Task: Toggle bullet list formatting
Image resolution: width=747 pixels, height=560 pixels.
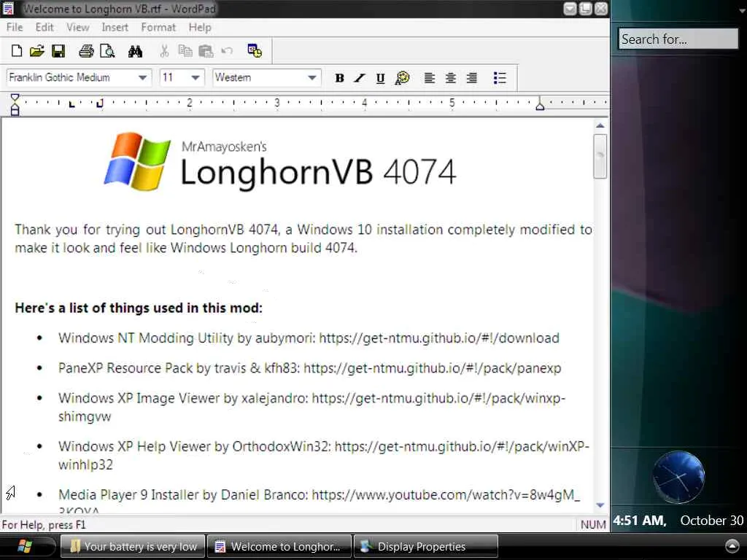Action: (x=500, y=78)
